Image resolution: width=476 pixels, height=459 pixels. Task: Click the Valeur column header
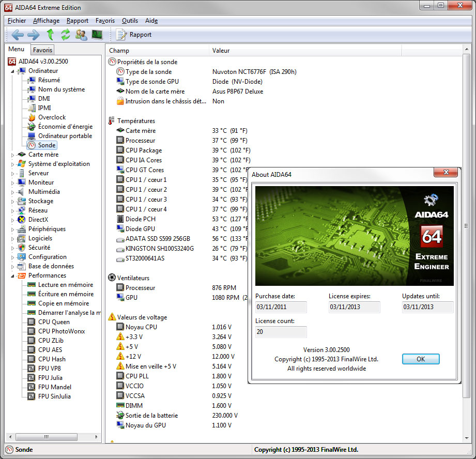[221, 51]
